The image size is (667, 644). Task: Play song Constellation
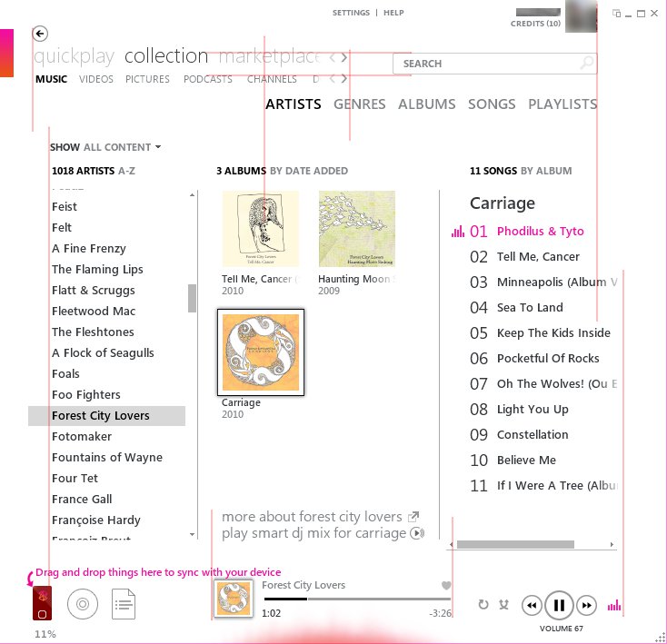point(533,435)
